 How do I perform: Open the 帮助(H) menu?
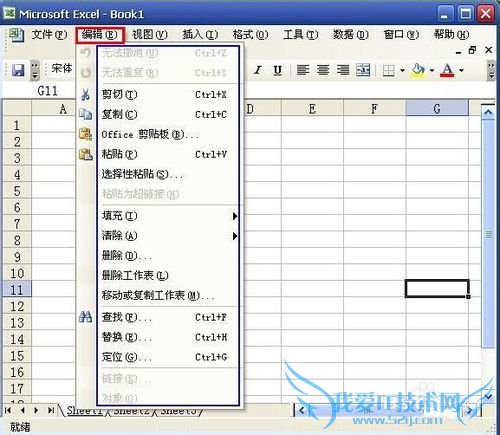click(x=451, y=34)
